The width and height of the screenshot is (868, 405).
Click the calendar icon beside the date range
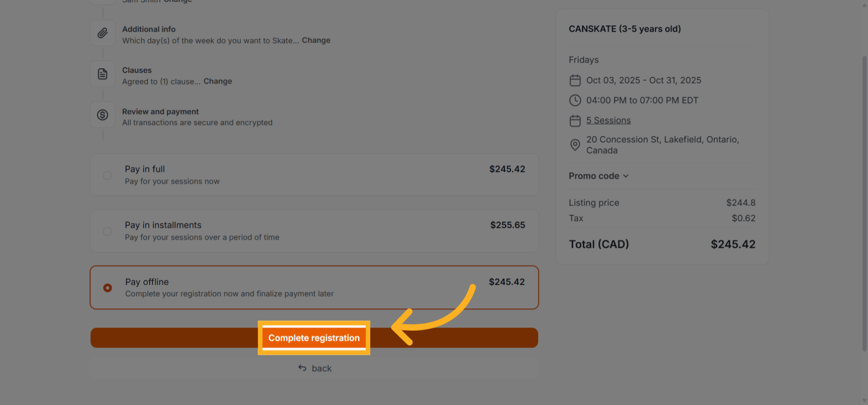575,80
